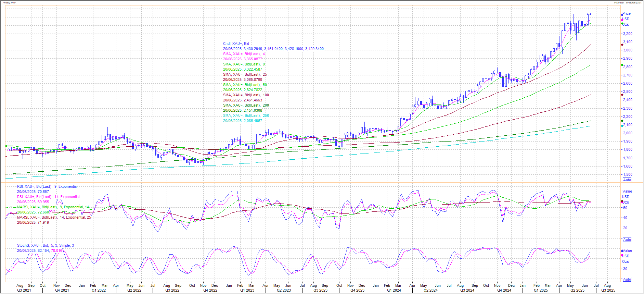Select the SMA Bid(Last) 100 legend entry

point(246,95)
